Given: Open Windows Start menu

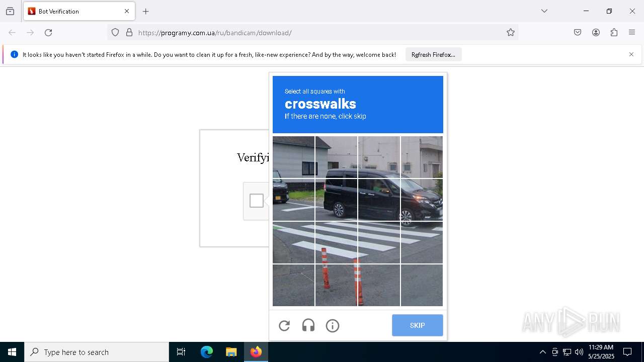Looking at the screenshot, I should tap(12, 352).
